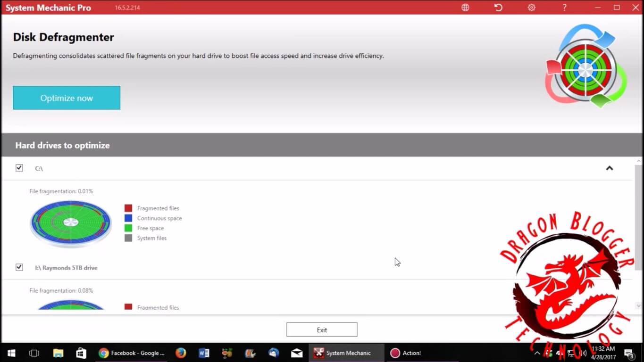
Task: Switch to Facebook Chrome window in taskbar
Action: click(132, 353)
